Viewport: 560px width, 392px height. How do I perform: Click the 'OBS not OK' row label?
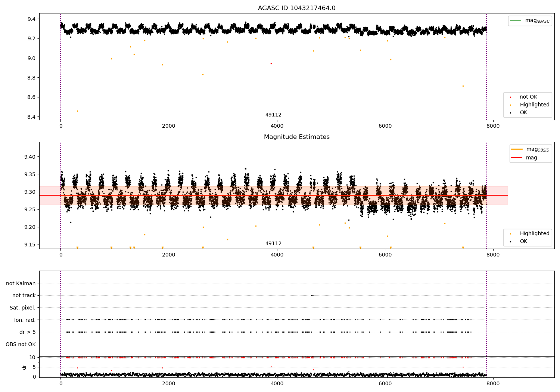[x=21, y=345]
